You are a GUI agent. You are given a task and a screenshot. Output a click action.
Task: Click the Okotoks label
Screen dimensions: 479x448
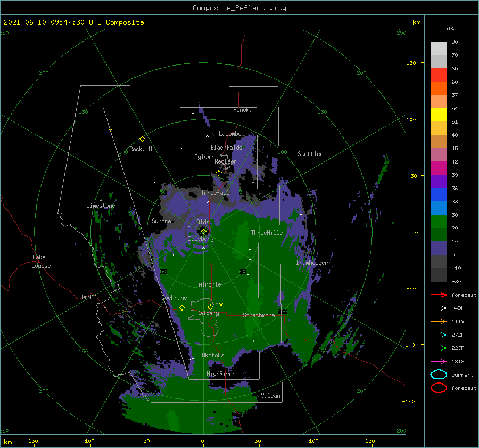click(213, 355)
